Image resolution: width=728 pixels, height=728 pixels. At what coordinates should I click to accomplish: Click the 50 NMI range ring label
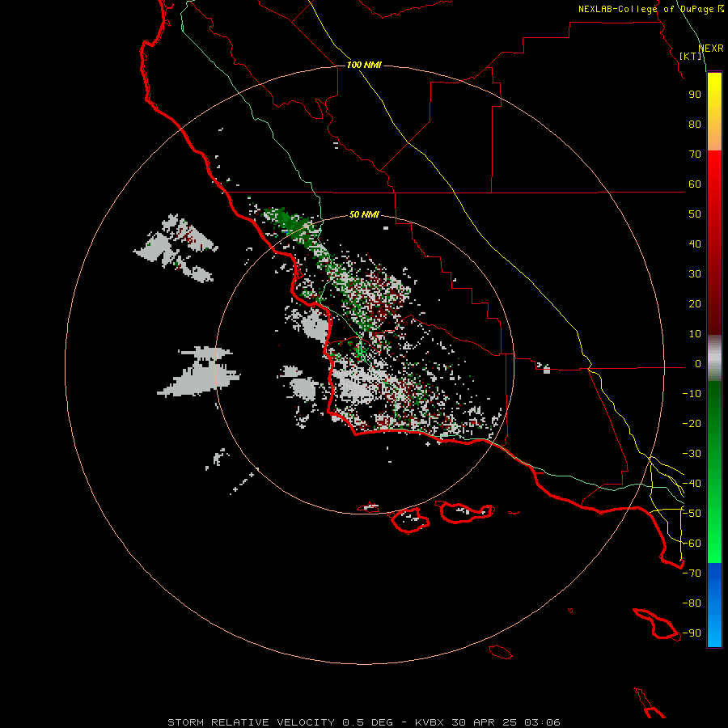(364, 214)
